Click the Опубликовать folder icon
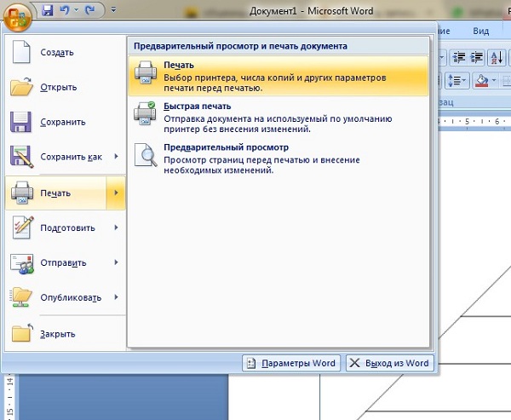Viewport: 511px width, 420px height. (21, 297)
